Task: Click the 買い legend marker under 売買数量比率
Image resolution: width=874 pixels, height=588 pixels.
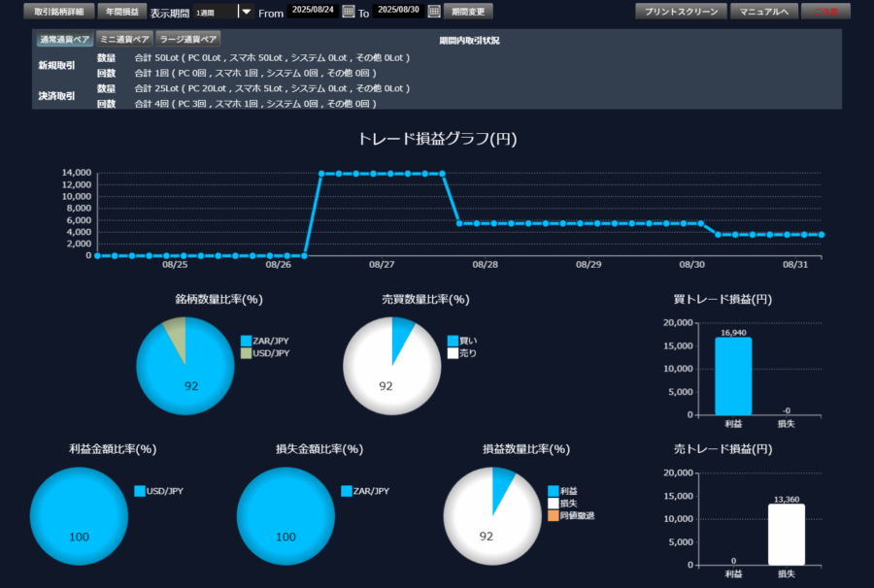Action: 453,341
